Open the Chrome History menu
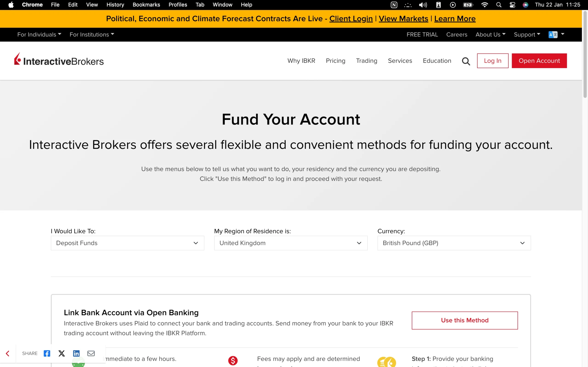 115,5
